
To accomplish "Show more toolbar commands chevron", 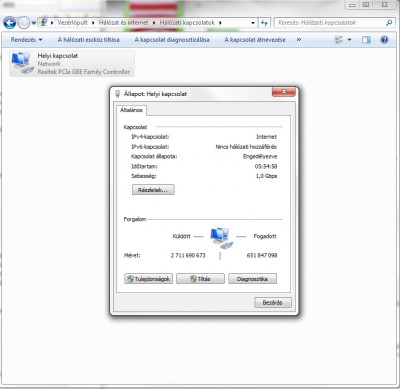I will [299, 40].
